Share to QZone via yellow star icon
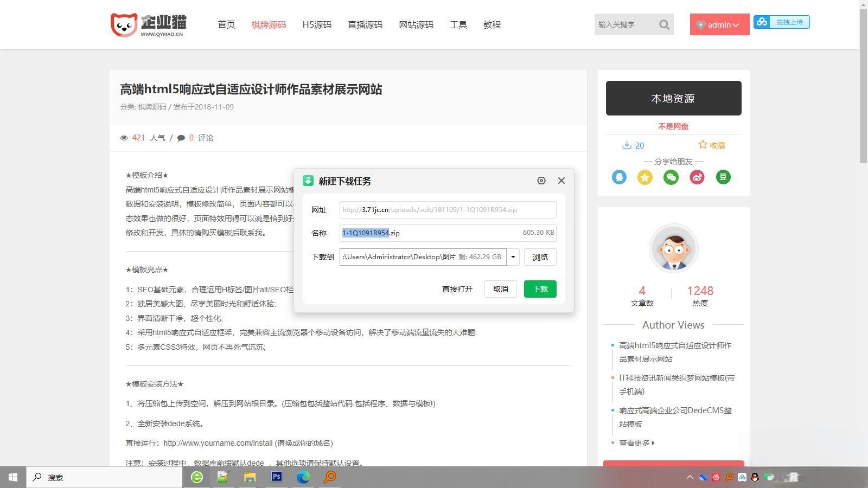The height and width of the screenshot is (488, 868). (x=645, y=177)
